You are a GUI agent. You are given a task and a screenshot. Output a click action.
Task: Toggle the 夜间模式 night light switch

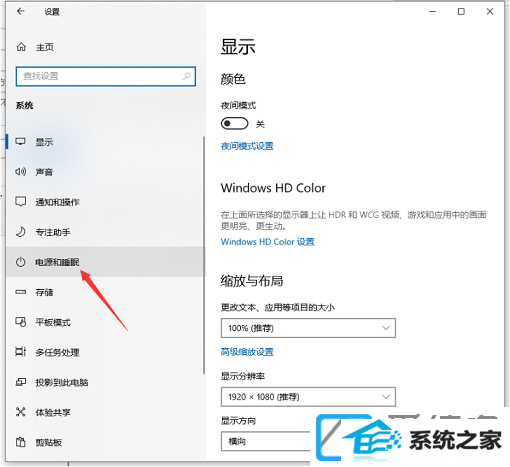(234, 124)
